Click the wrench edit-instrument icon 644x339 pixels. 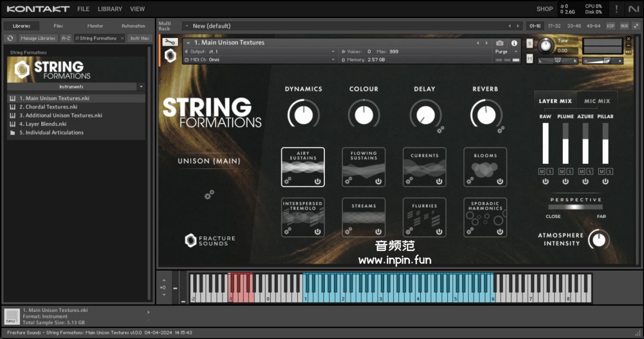click(169, 42)
